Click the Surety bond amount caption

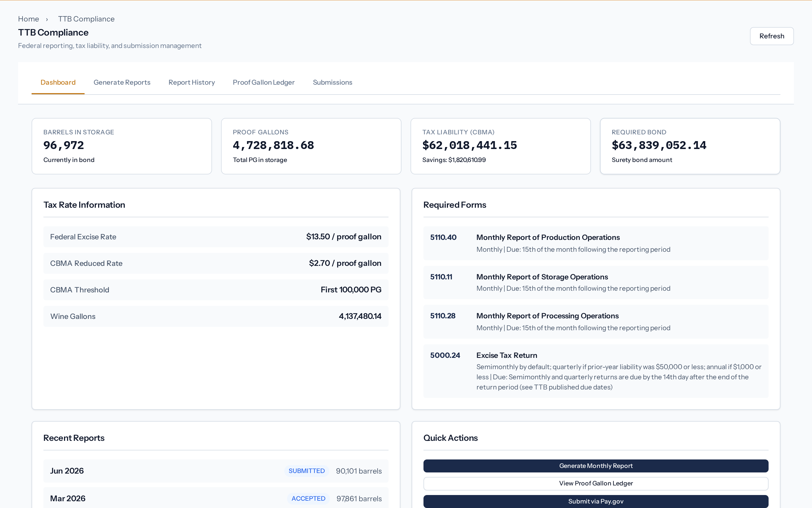(x=641, y=160)
